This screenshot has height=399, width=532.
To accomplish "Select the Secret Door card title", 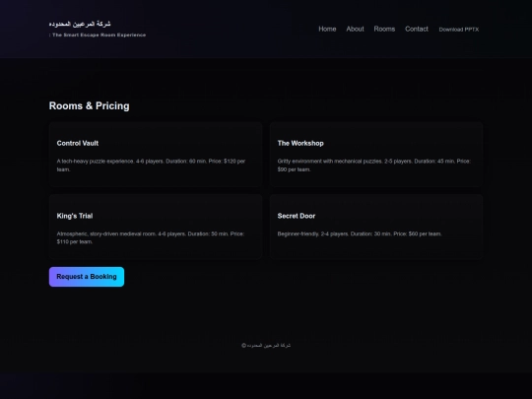I will [x=297, y=216].
